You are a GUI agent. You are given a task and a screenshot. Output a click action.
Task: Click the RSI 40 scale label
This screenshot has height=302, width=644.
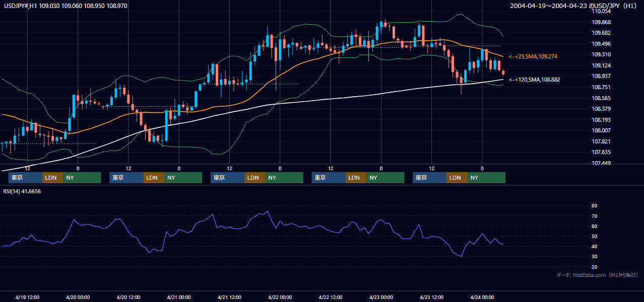tap(595, 246)
